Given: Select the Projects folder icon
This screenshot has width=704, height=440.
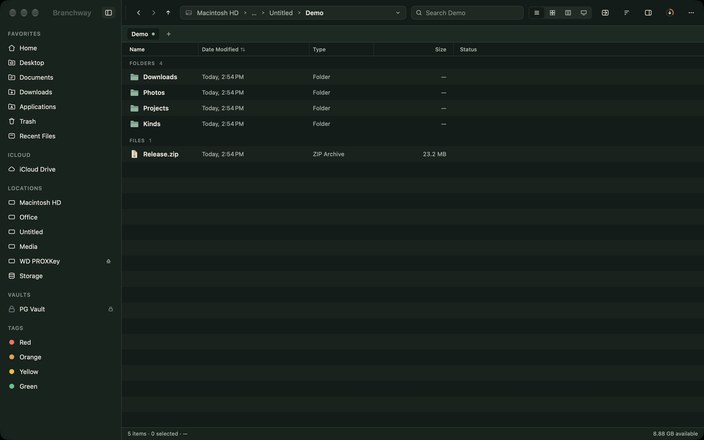Looking at the screenshot, I should 134,108.
